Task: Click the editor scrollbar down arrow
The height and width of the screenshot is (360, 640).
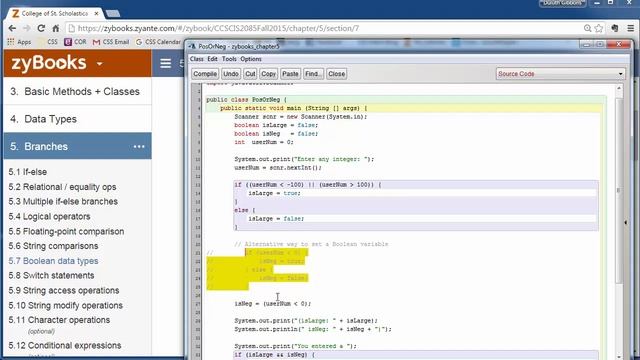Action: click(619, 356)
